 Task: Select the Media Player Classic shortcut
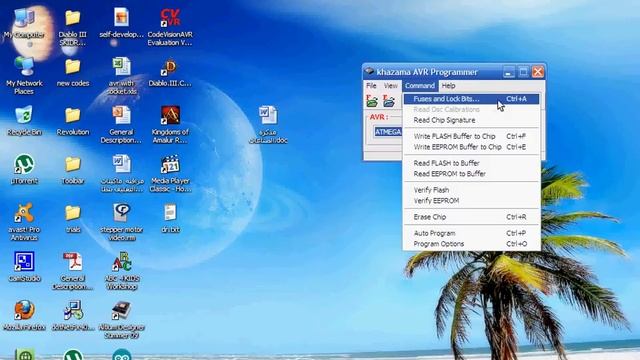(x=170, y=173)
